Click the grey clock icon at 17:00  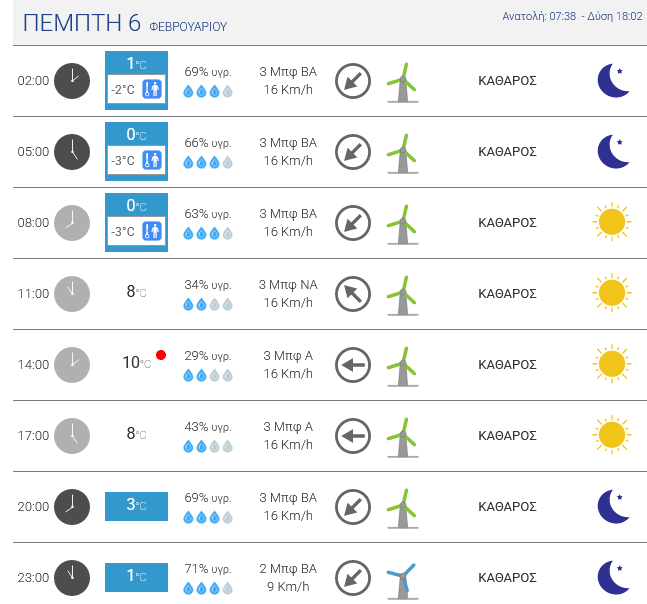point(71,435)
